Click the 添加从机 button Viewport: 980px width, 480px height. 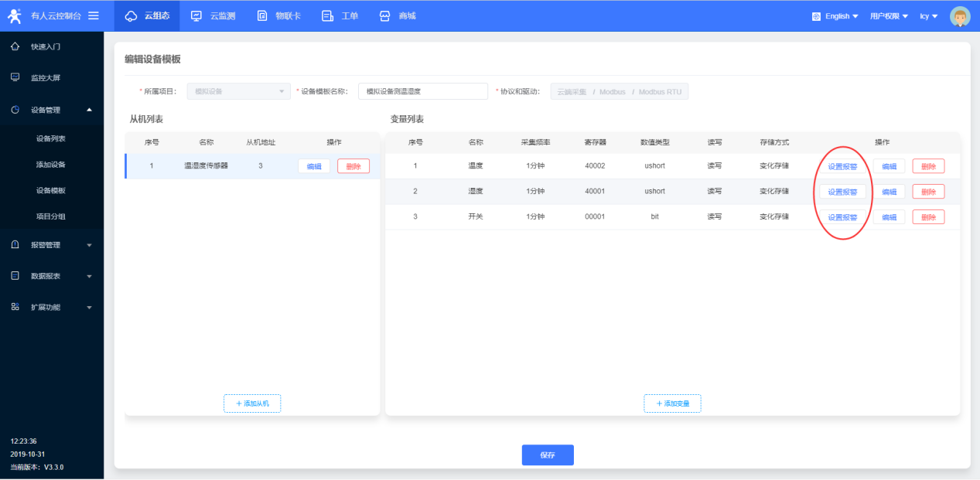252,403
